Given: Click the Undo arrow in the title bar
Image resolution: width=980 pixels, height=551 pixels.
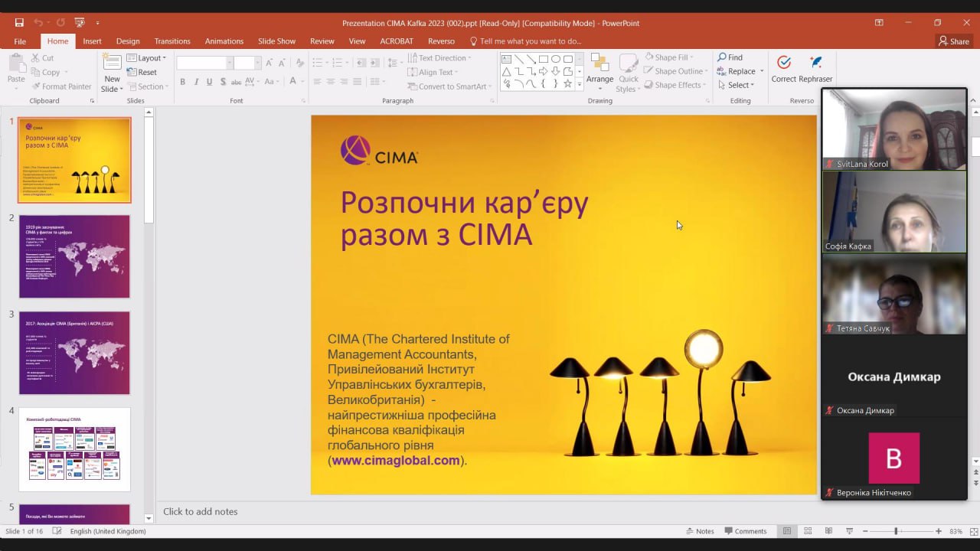Looking at the screenshot, I should click(x=38, y=23).
